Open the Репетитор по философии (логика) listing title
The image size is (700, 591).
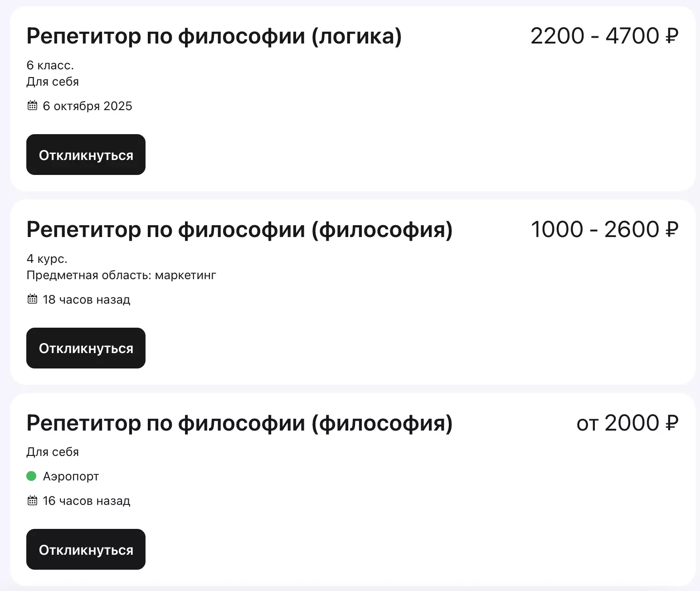pos(214,36)
